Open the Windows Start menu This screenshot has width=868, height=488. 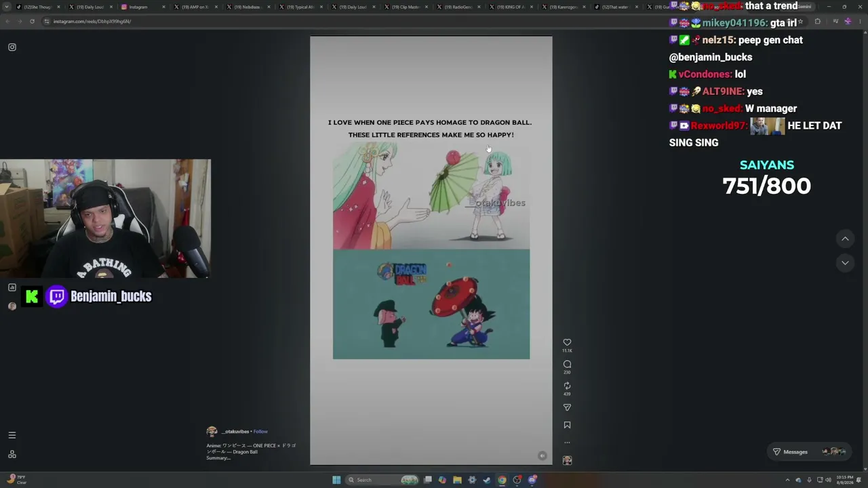coord(336,480)
